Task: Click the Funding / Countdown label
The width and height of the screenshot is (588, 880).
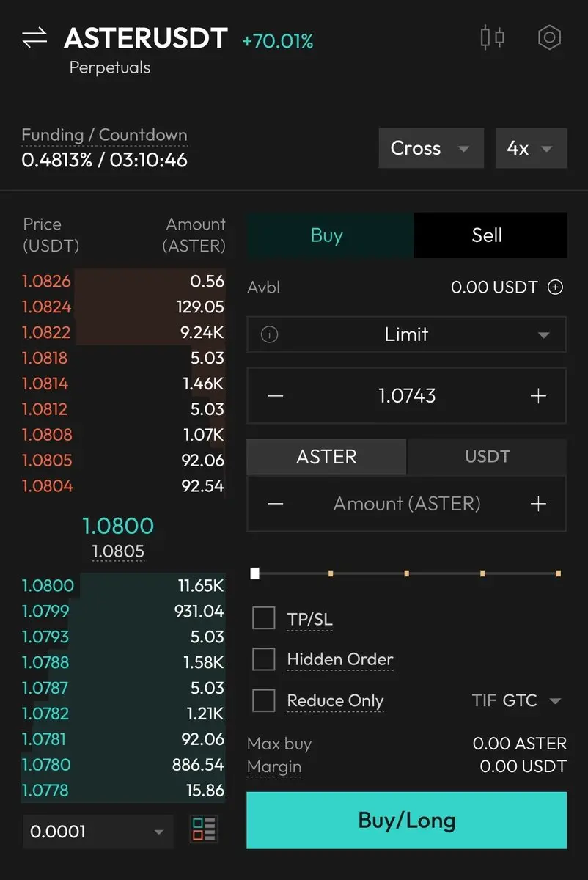Action: point(104,135)
